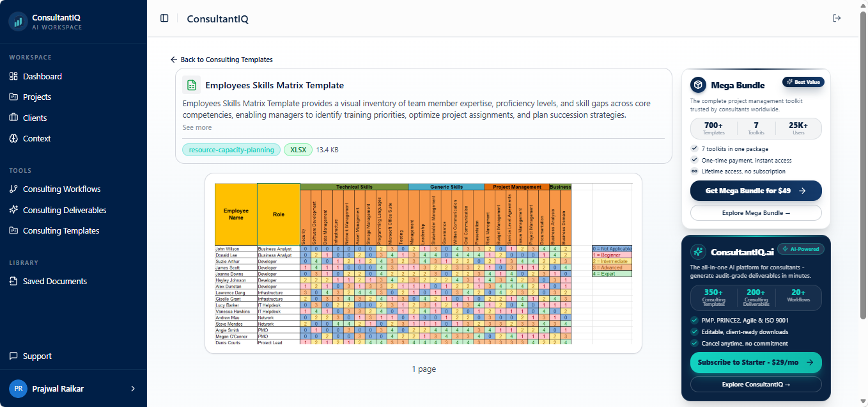Click the Context globe icon
Viewport: 868px width, 407px height.
[14, 138]
